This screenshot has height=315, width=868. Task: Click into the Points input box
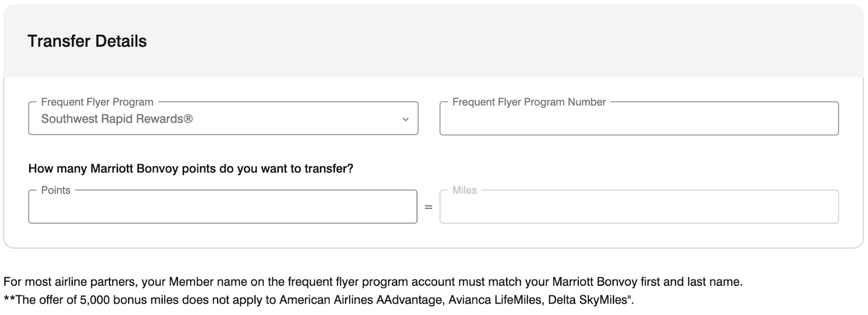[x=222, y=207]
